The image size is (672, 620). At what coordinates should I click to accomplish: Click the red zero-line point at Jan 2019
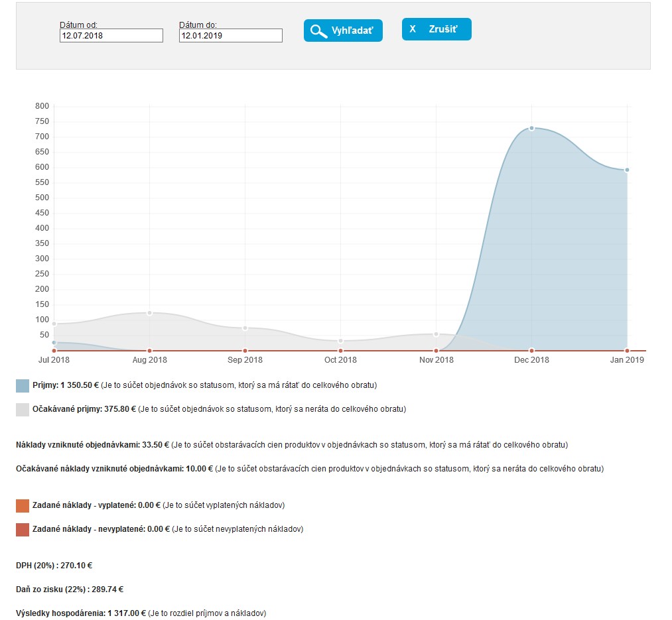tap(627, 350)
